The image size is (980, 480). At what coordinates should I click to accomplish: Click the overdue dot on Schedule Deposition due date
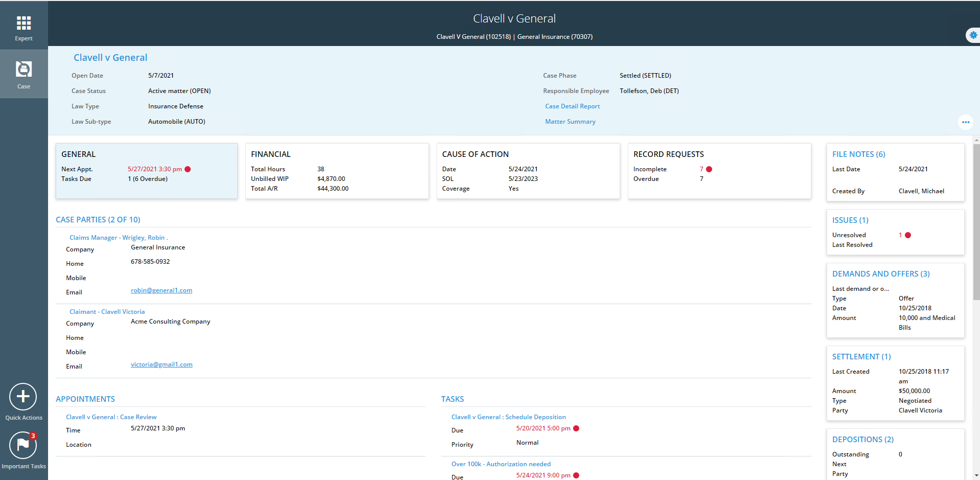tap(577, 428)
